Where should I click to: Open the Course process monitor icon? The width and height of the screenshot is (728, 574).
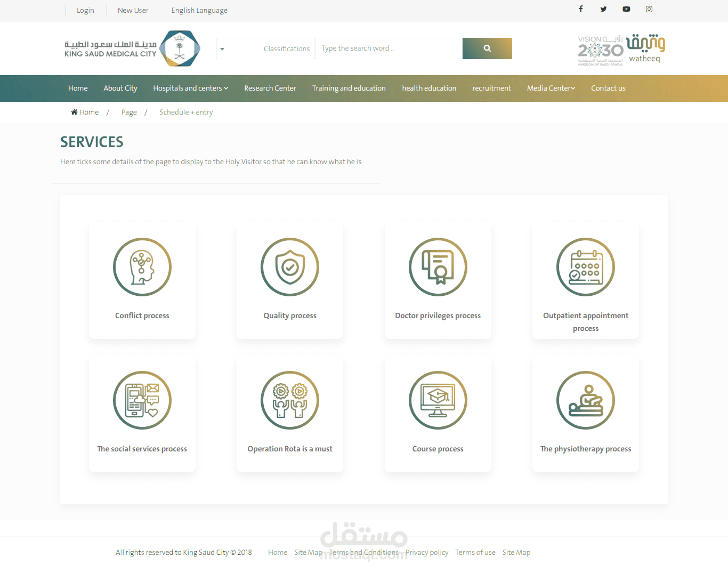click(438, 400)
